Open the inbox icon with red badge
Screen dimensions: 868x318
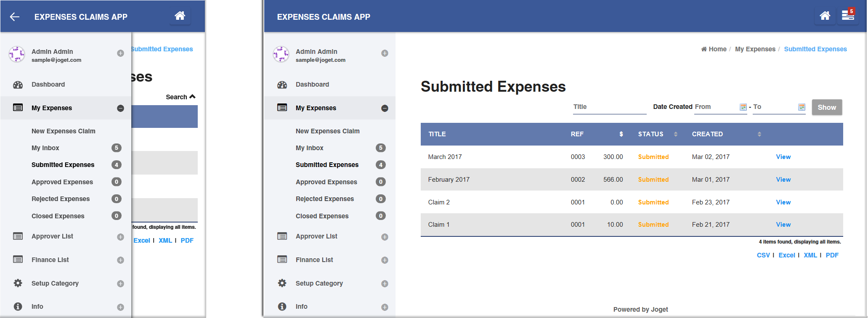pyautogui.click(x=848, y=16)
